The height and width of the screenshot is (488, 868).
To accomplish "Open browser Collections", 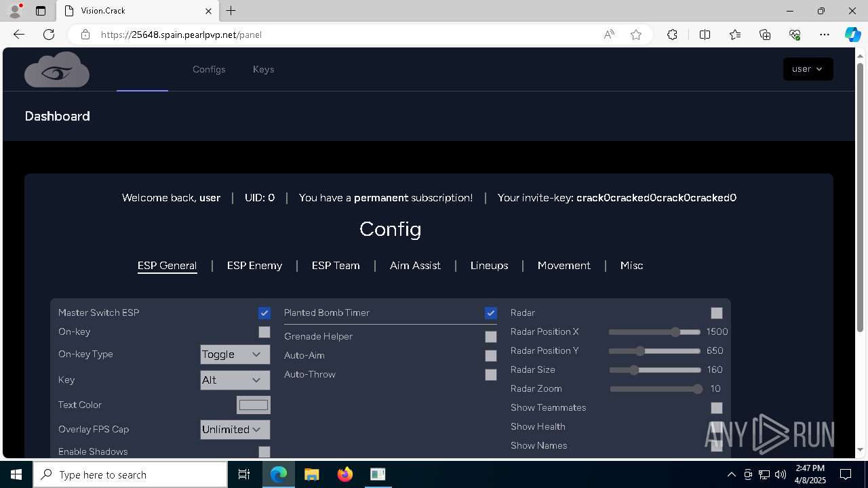I will (x=765, y=35).
